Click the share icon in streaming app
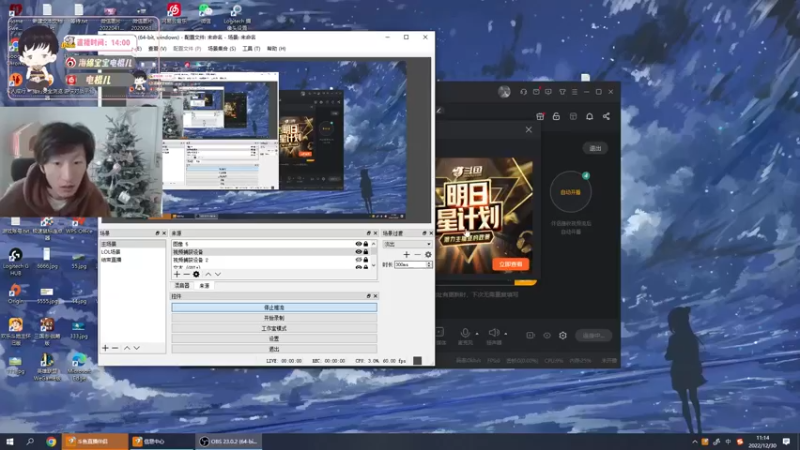Image resolution: width=800 pixels, height=450 pixels. 606,116
